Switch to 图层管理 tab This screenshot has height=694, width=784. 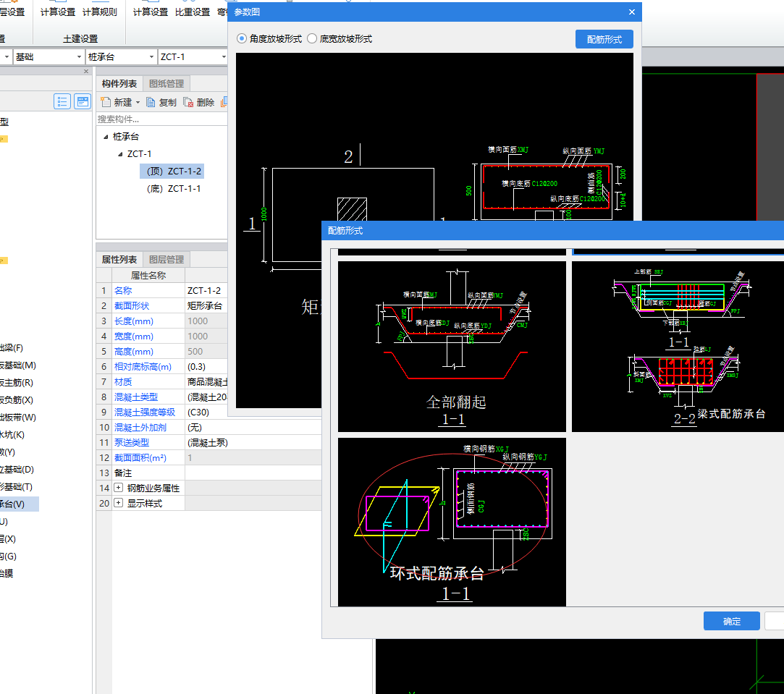coord(167,260)
